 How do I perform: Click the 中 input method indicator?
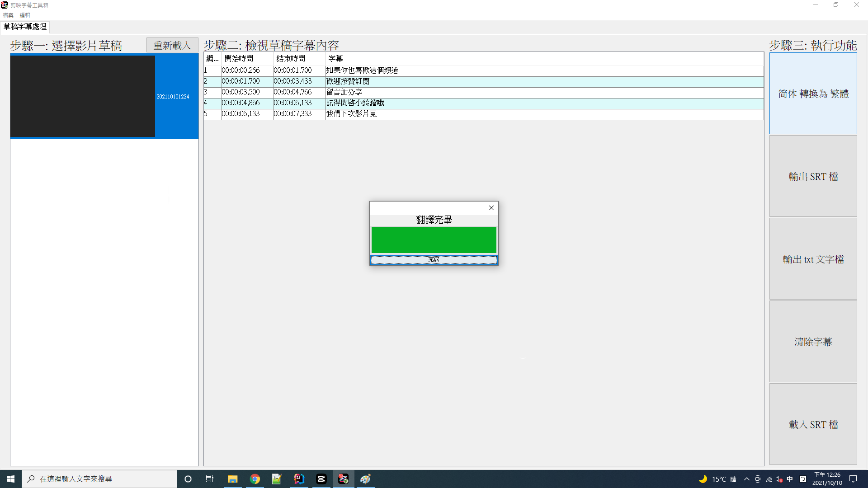pyautogui.click(x=790, y=479)
